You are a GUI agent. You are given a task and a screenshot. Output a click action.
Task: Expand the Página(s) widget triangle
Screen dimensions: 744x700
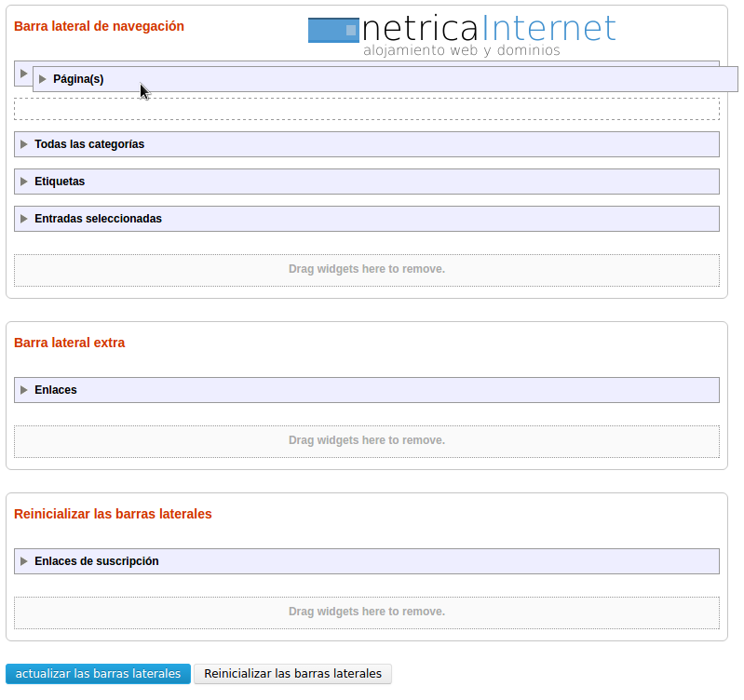43,79
